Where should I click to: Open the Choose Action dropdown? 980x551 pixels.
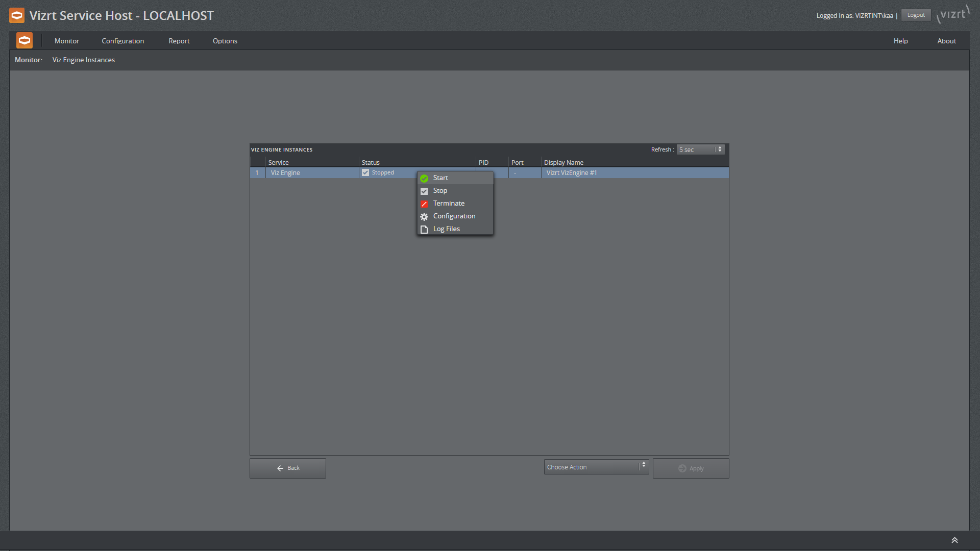tap(596, 467)
